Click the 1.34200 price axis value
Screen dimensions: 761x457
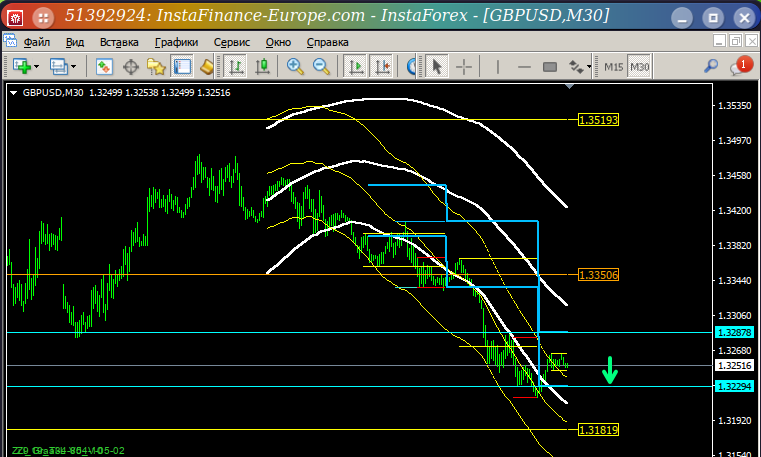[x=735, y=211]
